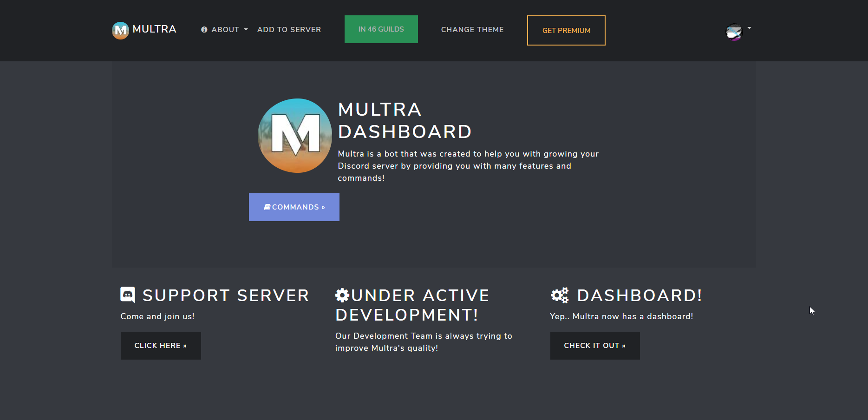The height and width of the screenshot is (420, 868).
Task: Select Change Theme in navbar
Action: coord(472,30)
